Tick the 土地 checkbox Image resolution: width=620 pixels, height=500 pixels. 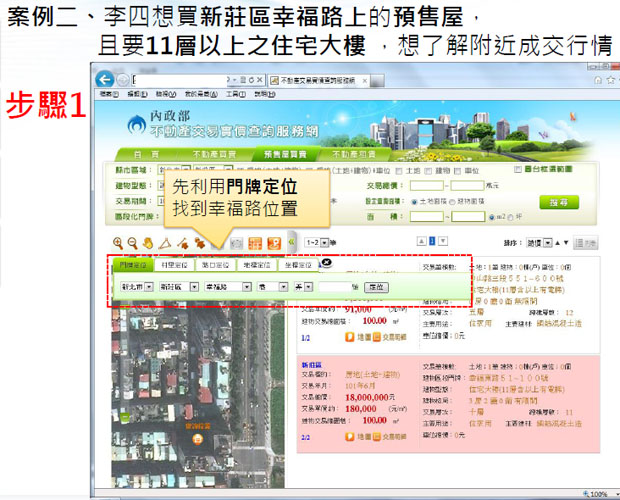coord(399,171)
